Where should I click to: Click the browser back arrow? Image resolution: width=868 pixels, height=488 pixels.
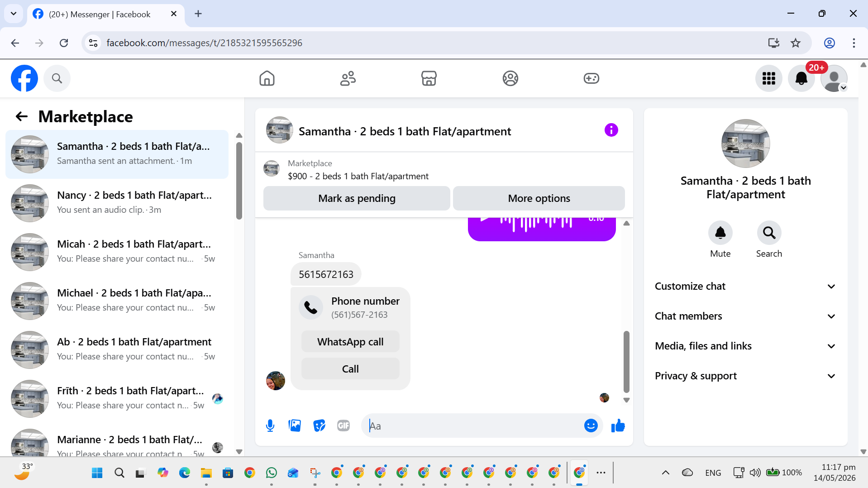point(15,43)
